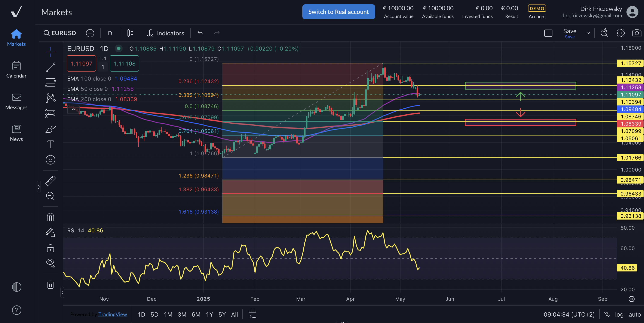Toggle lock all drawing tools
The image size is (644, 323).
pos(50,248)
